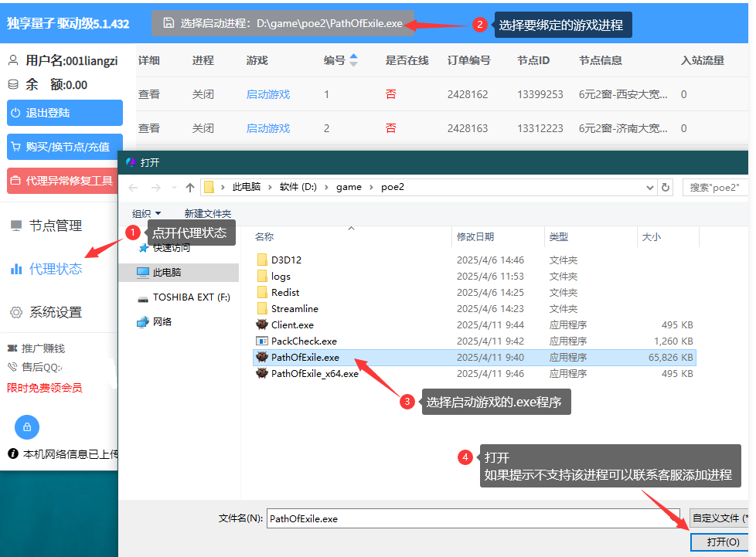
Task: Click the Streamline folder icon
Action: [262, 308]
